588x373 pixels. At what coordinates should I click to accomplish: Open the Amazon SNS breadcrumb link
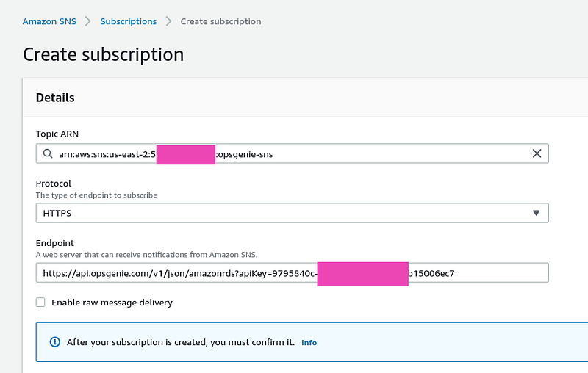(x=49, y=21)
